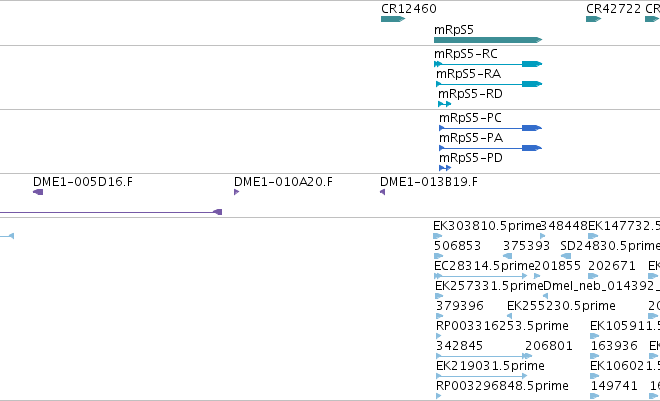Click the CR12460 gene arrow glyph

click(x=393, y=19)
